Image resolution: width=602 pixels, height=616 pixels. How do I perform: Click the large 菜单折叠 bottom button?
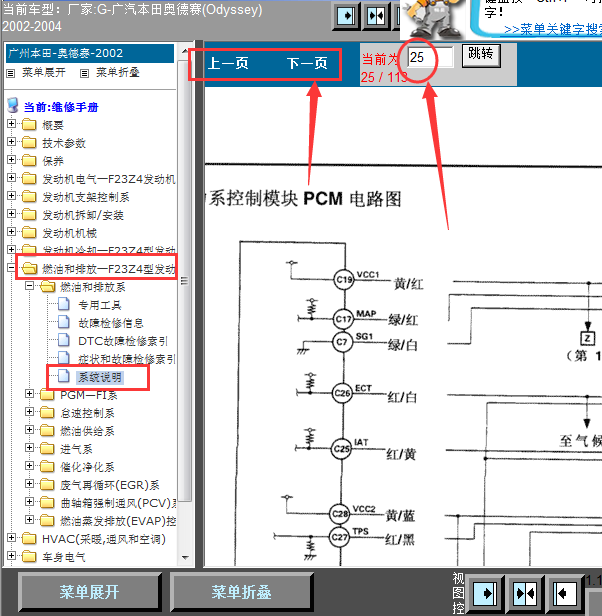tap(241, 592)
